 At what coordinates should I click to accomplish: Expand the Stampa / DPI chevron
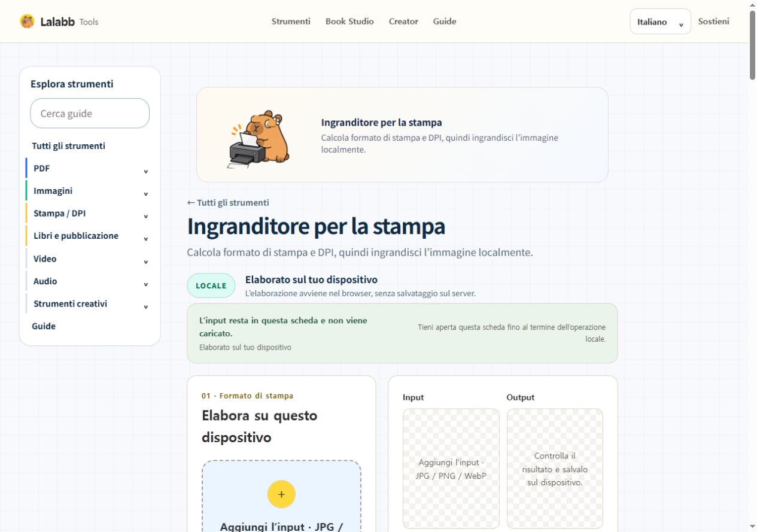click(145, 217)
